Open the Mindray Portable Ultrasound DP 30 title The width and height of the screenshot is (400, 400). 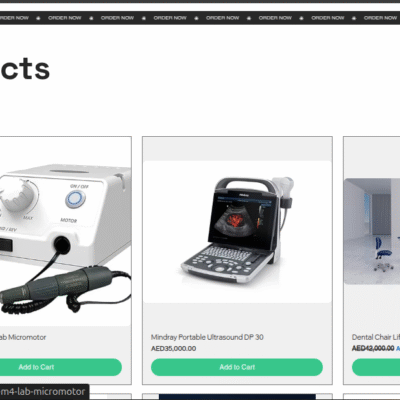pos(207,337)
